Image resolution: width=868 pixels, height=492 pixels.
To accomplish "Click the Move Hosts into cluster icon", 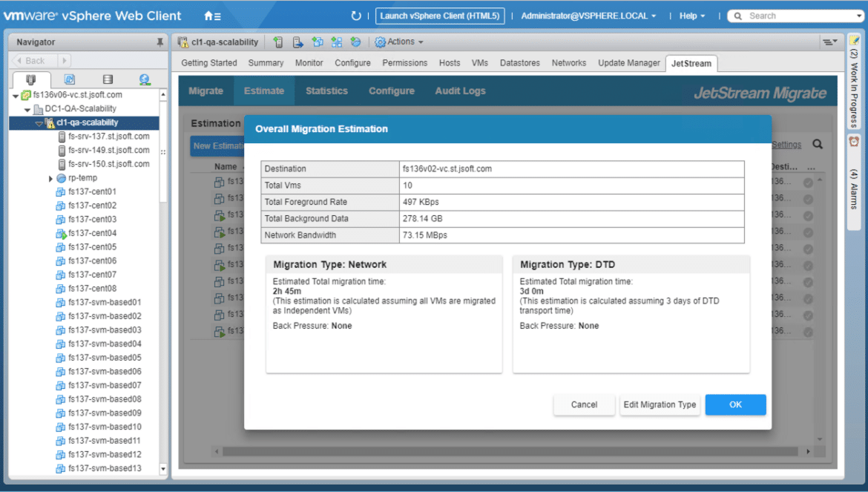I will (x=297, y=42).
